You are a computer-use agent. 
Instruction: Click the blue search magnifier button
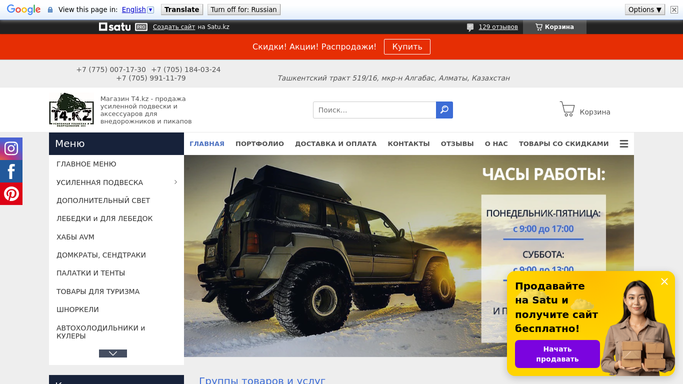coord(444,110)
